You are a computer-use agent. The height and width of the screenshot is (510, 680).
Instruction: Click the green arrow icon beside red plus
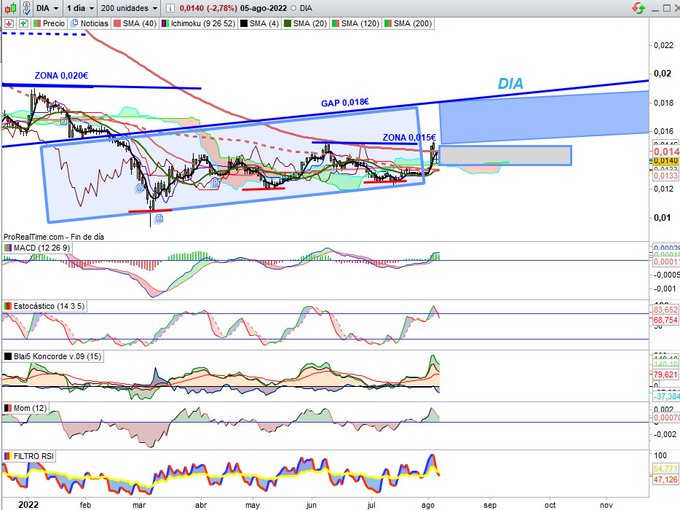click(20, 22)
